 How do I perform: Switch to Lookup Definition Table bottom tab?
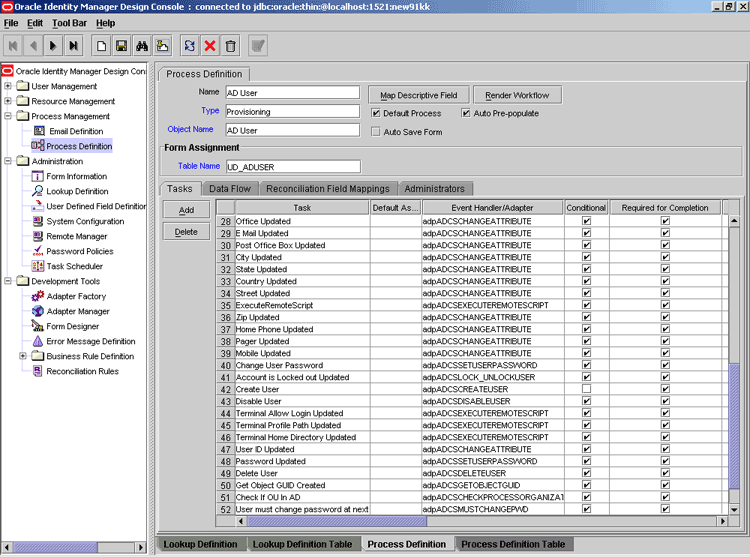[302, 544]
